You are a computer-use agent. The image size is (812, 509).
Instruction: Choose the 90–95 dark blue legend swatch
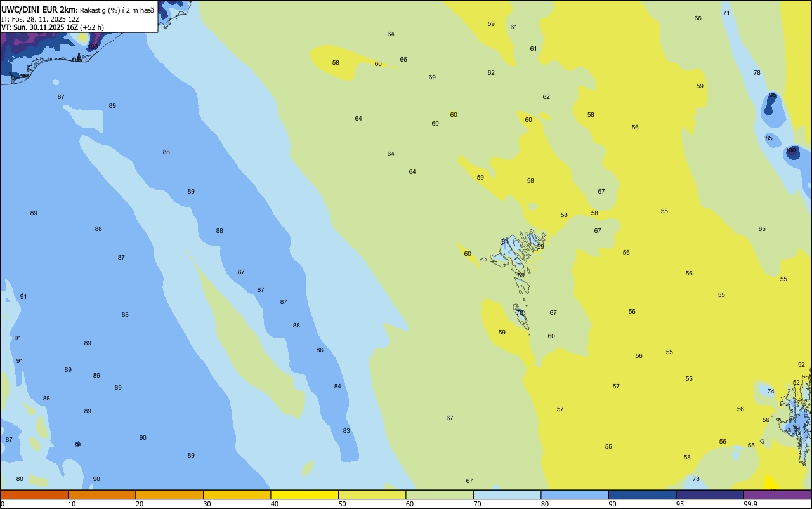[x=642, y=494]
